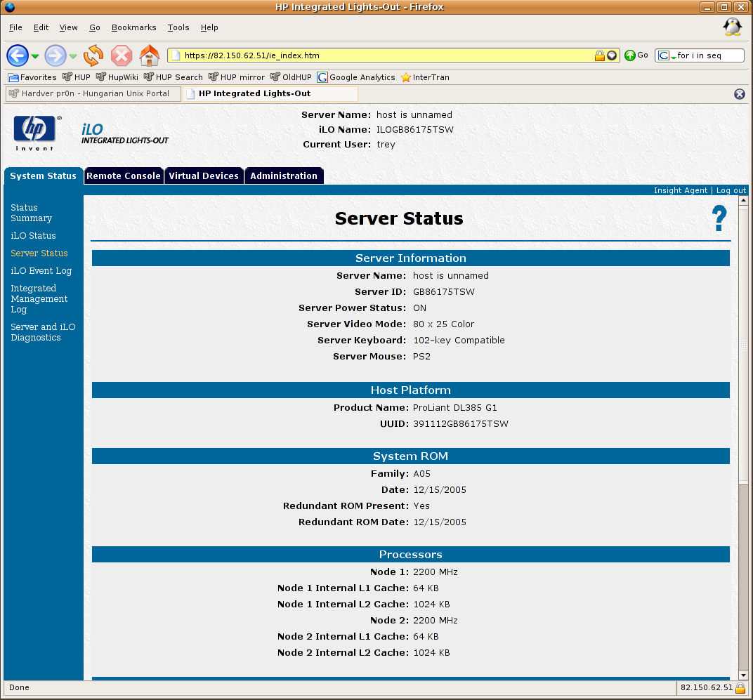Viewport: 753px width, 700px height.
Task: Open Status Summary in sidebar
Action: point(31,213)
